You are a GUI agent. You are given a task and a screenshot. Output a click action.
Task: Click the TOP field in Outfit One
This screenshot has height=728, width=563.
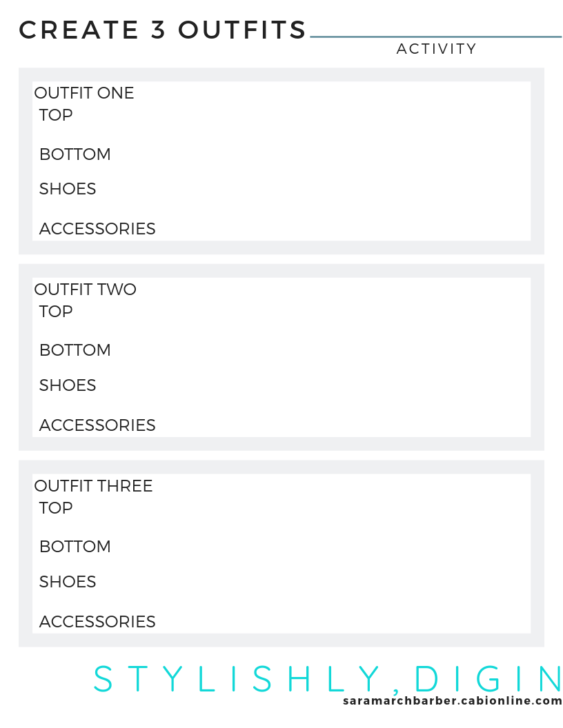[x=56, y=115]
